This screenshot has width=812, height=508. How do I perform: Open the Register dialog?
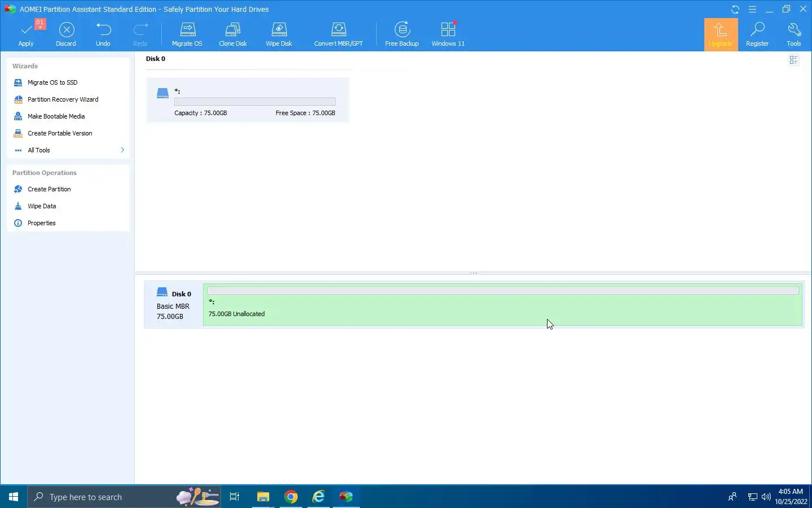[x=757, y=34]
